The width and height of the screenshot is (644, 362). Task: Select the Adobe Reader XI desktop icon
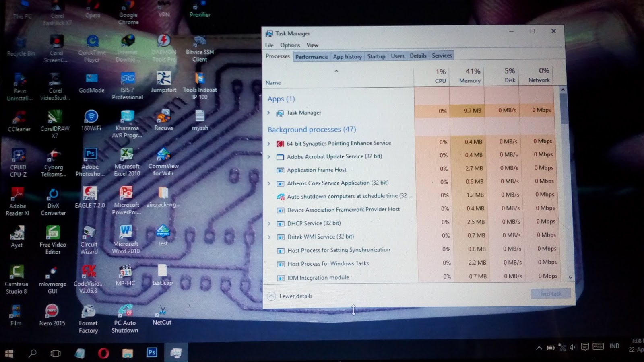(x=17, y=202)
